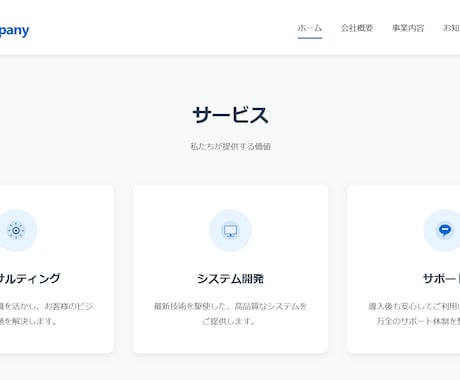Click the support card description text
Viewport: 460px width, 380px height.
(x=414, y=313)
